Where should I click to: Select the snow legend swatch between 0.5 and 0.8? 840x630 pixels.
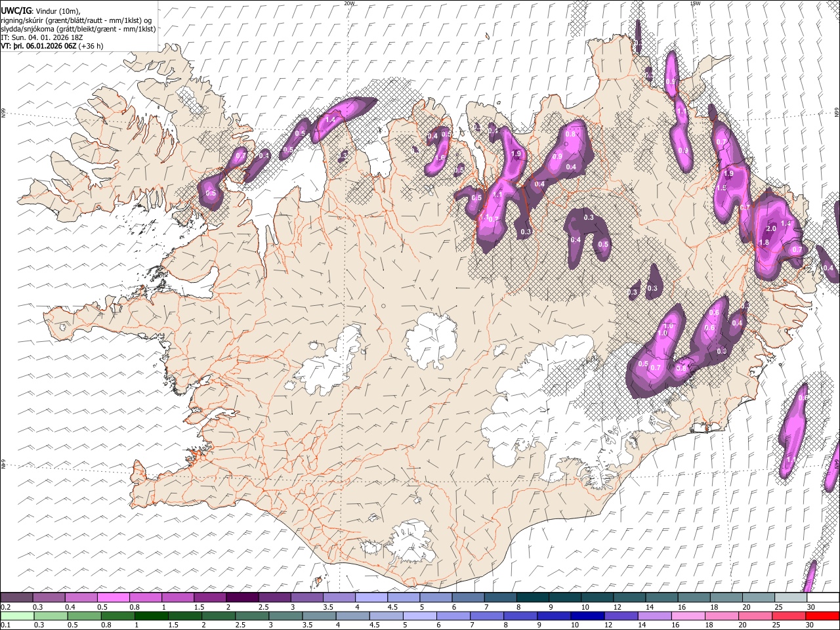tap(113, 597)
